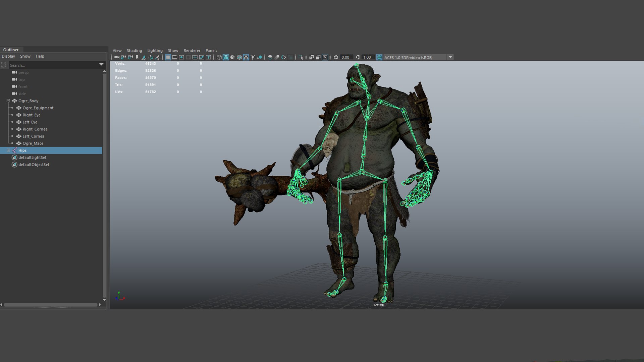
Task: Toggle the Field Chart icon
Action: (195, 57)
